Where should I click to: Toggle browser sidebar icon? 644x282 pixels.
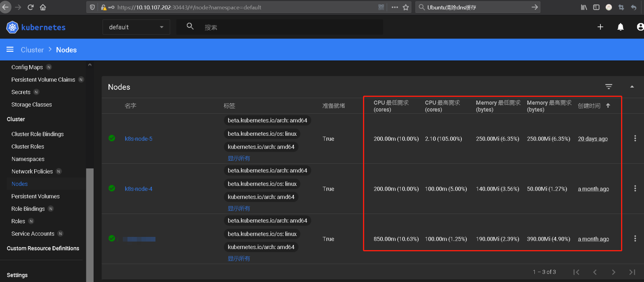(596, 7)
